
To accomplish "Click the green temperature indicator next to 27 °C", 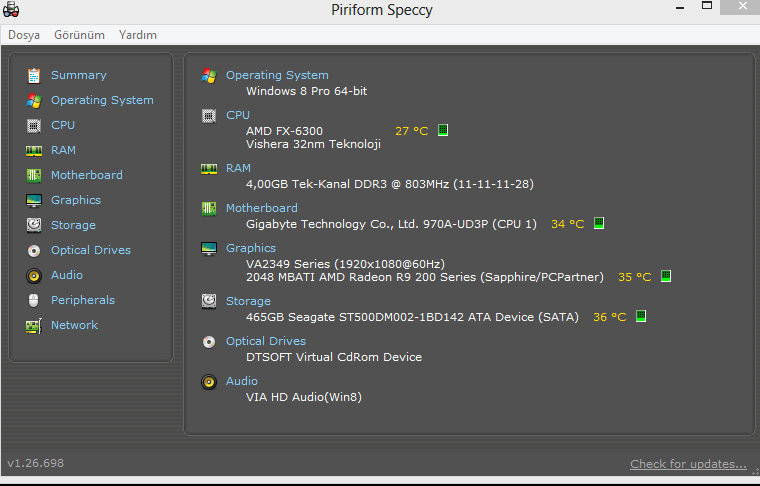I will (443, 130).
